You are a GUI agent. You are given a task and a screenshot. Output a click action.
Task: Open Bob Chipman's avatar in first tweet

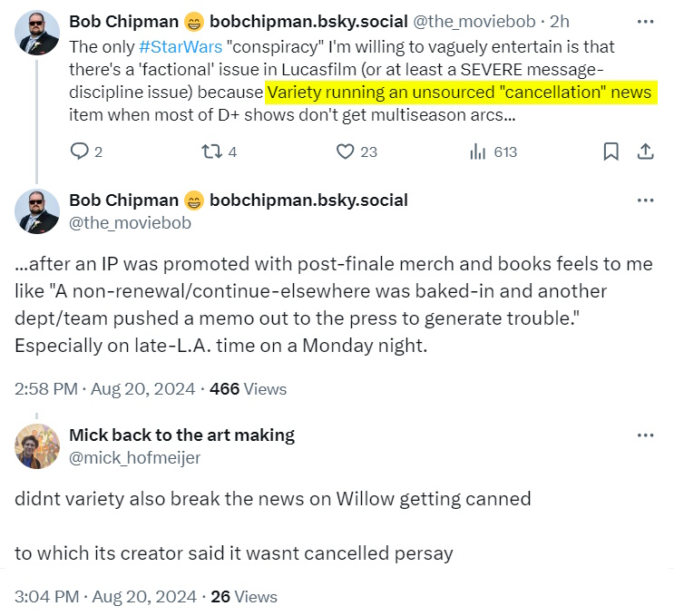click(38, 34)
